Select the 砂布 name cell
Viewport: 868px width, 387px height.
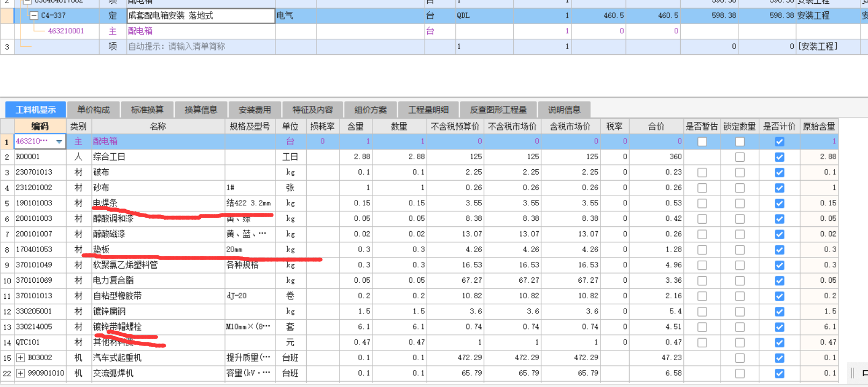click(158, 188)
